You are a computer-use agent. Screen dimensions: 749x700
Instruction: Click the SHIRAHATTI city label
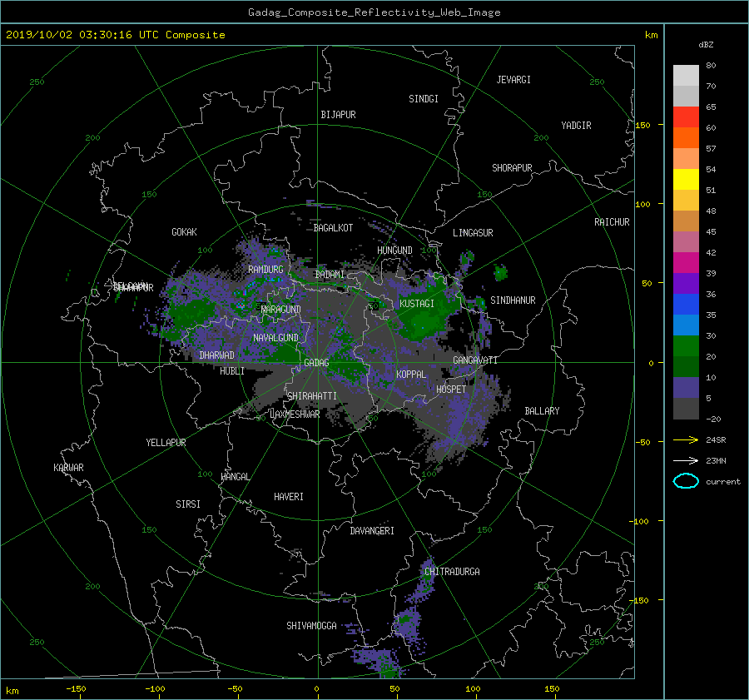[312, 396]
